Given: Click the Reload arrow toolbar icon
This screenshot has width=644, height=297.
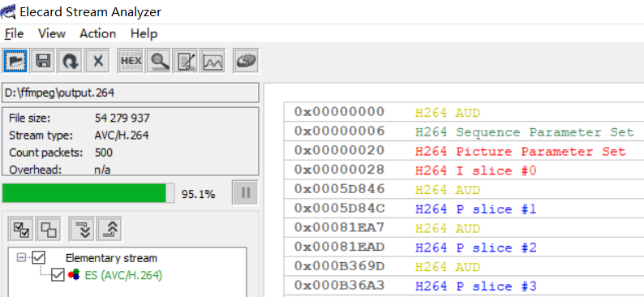Looking at the screenshot, I should (71, 61).
